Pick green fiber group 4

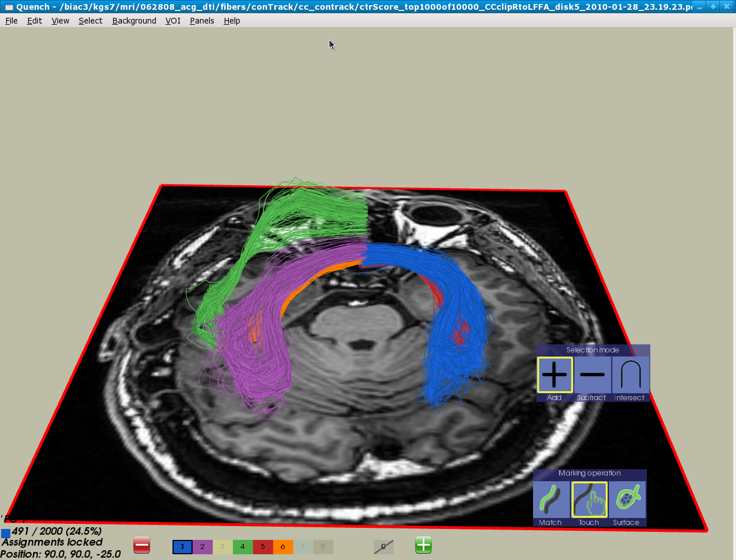[x=243, y=547]
